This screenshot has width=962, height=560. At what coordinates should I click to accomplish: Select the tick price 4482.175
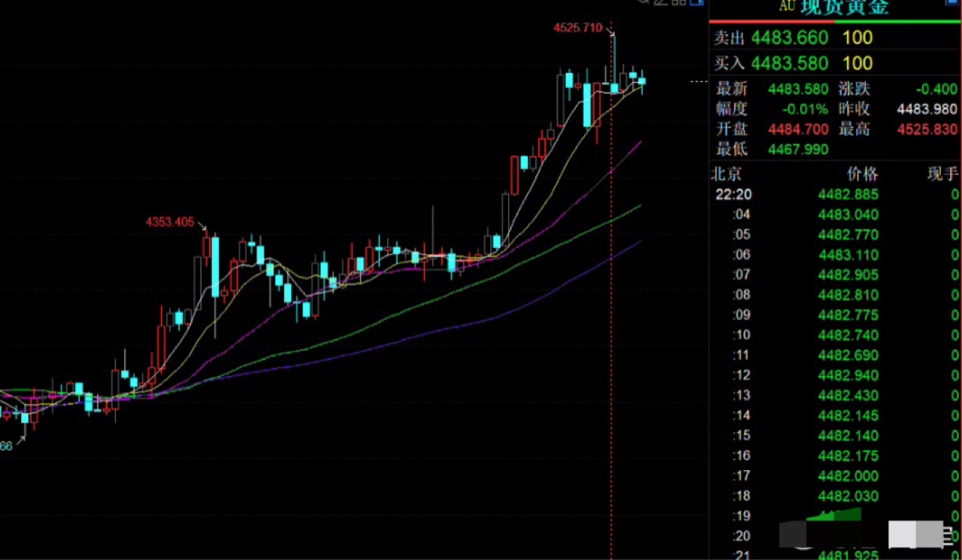click(x=849, y=456)
